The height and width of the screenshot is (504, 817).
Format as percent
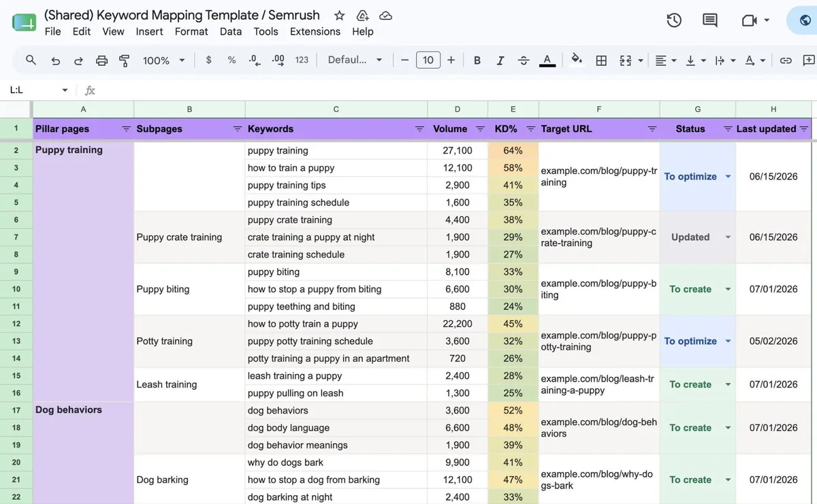231,60
